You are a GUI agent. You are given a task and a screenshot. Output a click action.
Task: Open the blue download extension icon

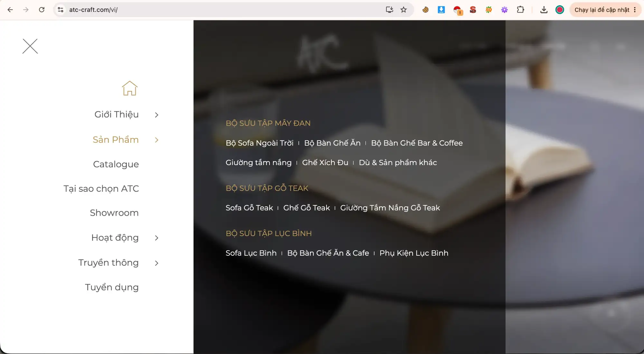(441, 10)
